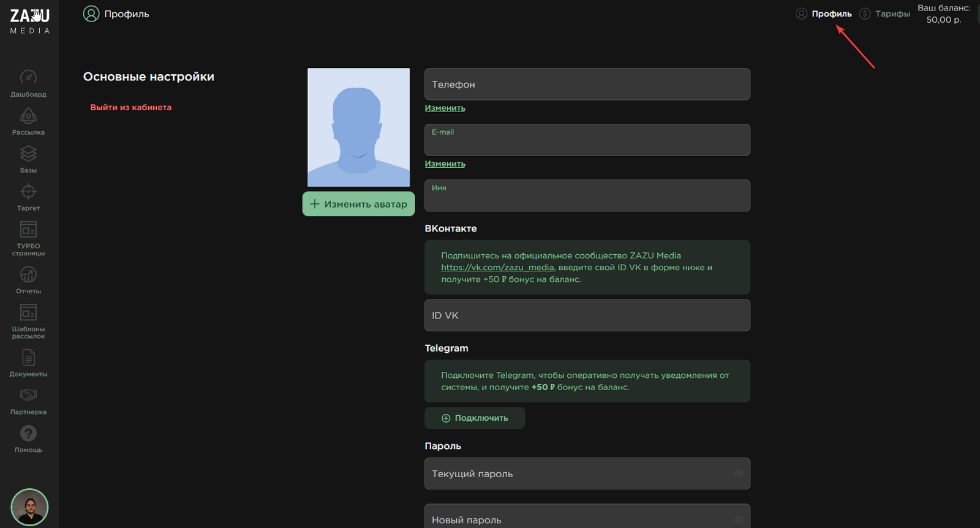Open Профиль in the top-right menu

(831, 13)
